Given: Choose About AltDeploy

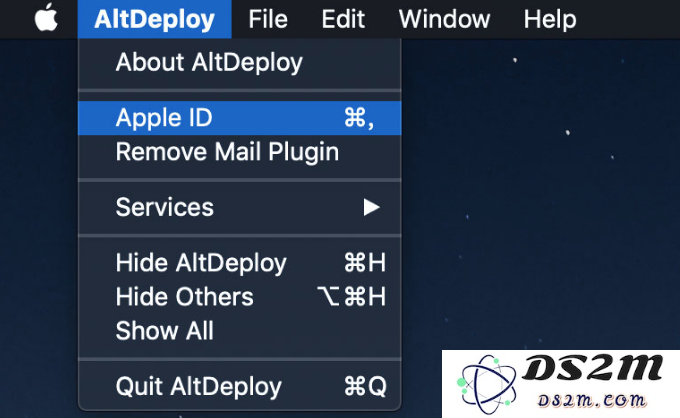Looking at the screenshot, I should (239, 62).
